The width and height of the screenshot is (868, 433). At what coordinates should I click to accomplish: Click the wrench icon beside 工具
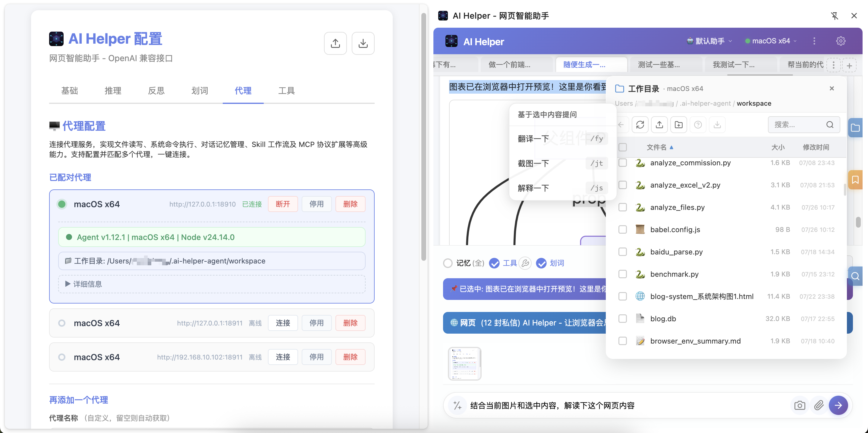point(525,263)
